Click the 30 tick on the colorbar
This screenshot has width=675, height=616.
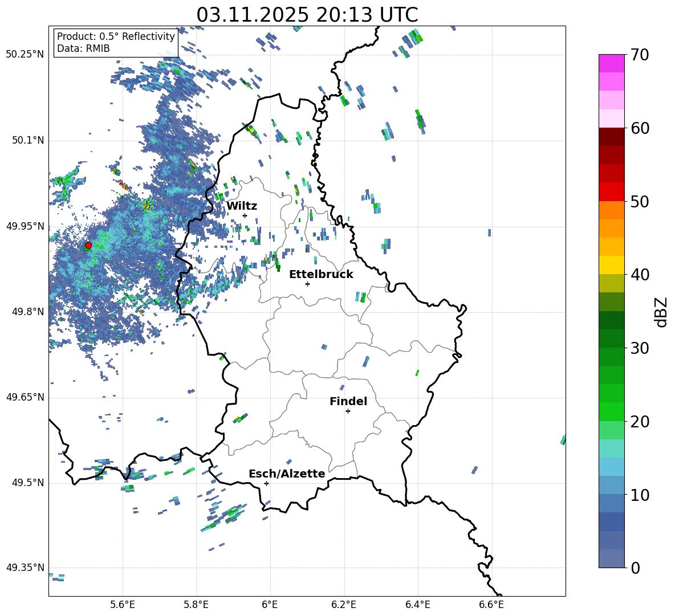click(x=639, y=348)
